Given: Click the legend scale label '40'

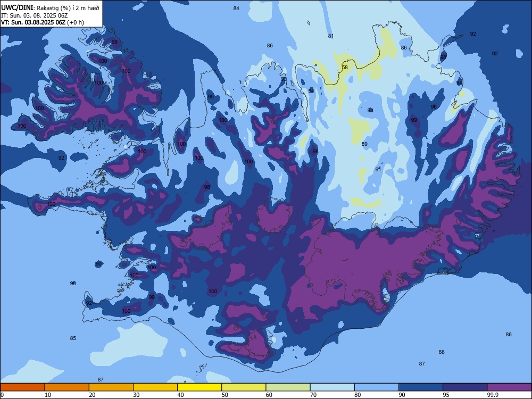Looking at the screenshot, I should tap(180, 395).
